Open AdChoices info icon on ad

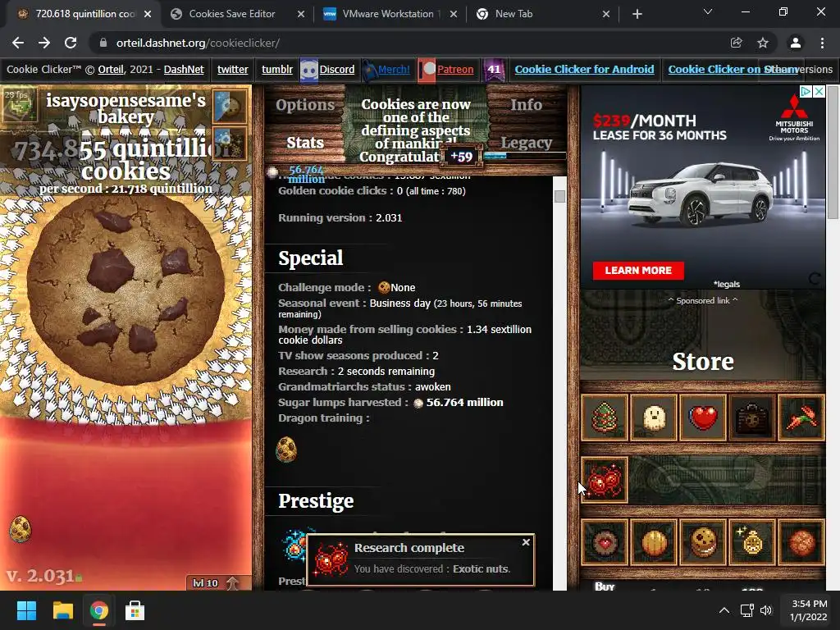[806, 92]
